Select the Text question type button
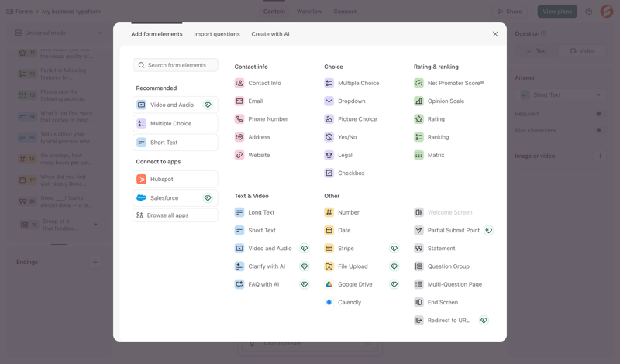The height and width of the screenshot is (364, 620). (x=537, y=50)
